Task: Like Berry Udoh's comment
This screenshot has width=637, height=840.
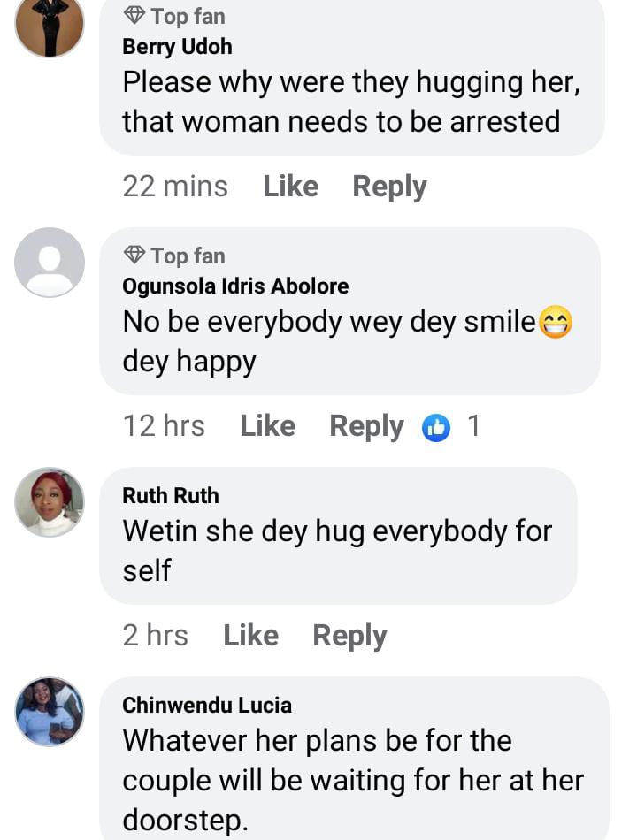Action: click(x=290, y=187)
